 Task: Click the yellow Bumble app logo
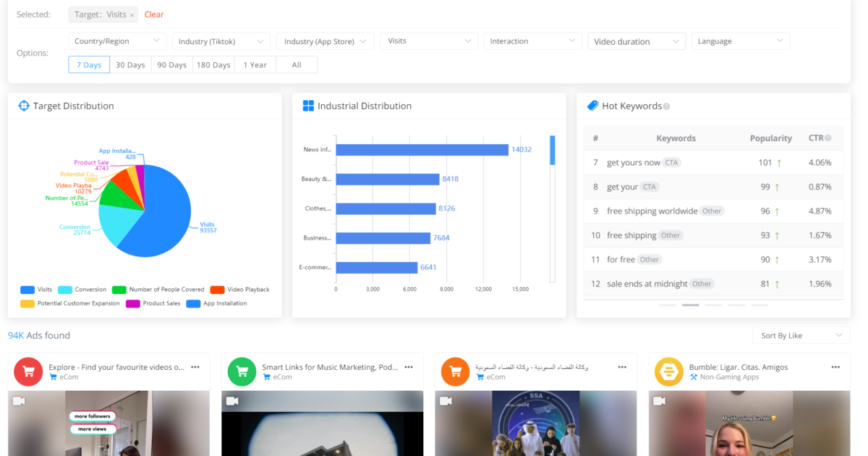668,371
